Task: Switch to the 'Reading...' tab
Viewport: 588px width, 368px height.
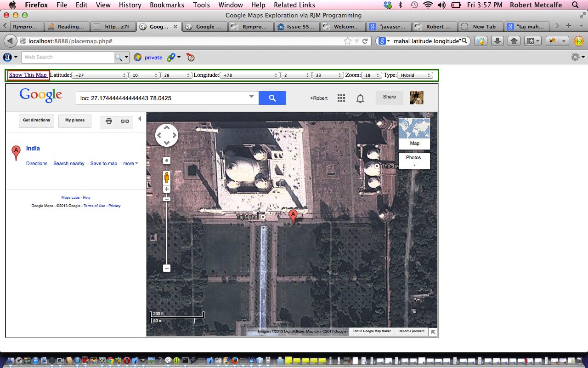Action: 66,27
